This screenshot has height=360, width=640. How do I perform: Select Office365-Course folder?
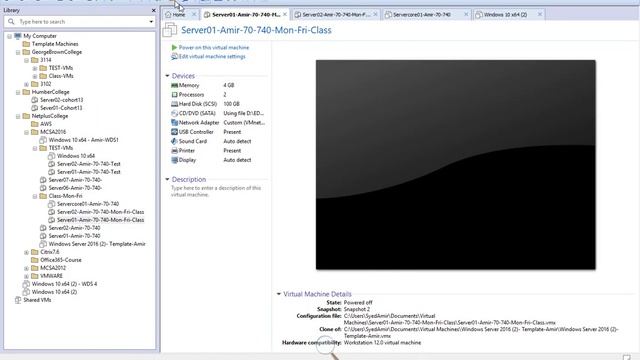(60, 260)
